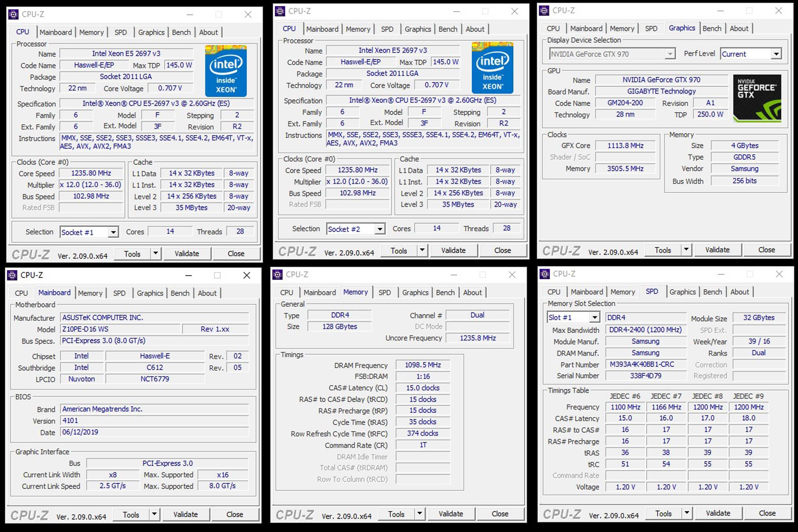Close the Memory CPU-Z window with X

(512, 275)
